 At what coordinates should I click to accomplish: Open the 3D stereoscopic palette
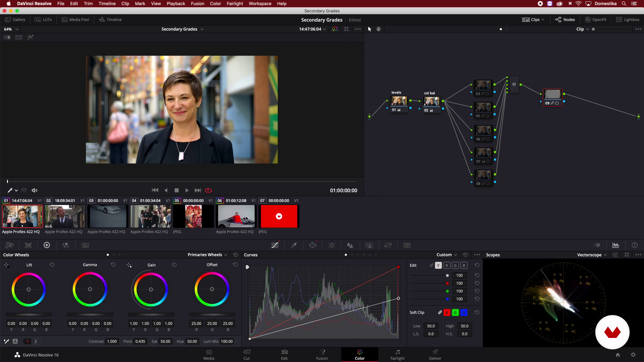[407, 245]
